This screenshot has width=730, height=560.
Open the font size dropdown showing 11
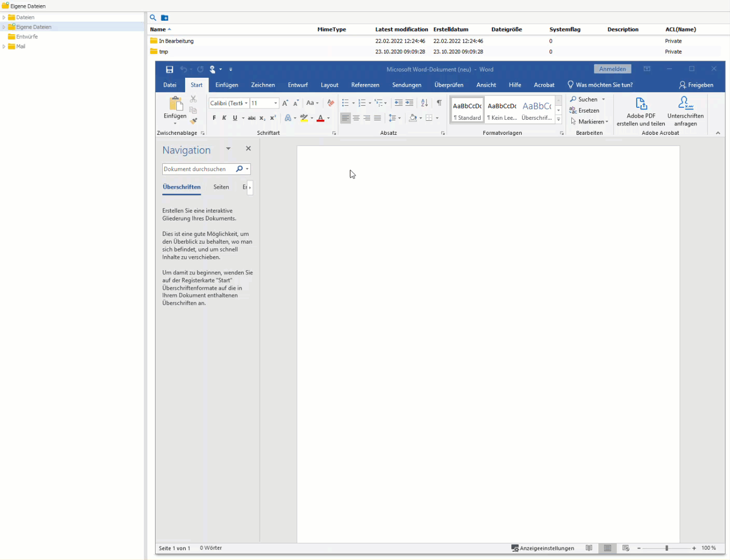(x=276, y=103)
